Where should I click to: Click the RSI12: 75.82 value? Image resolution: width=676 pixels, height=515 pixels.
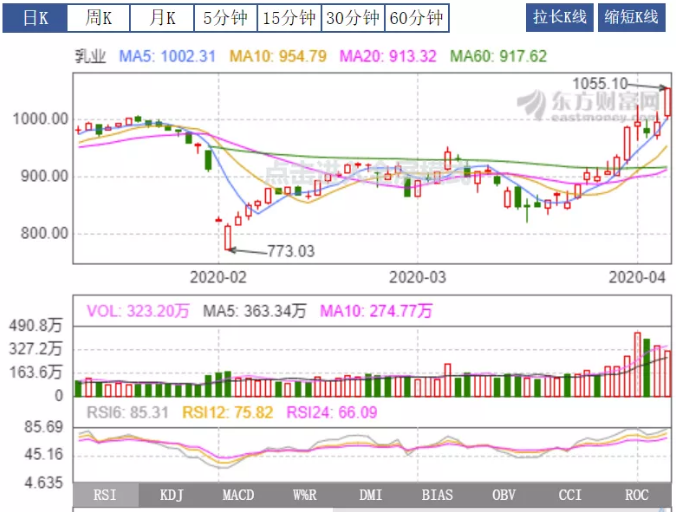coord(228,412)
